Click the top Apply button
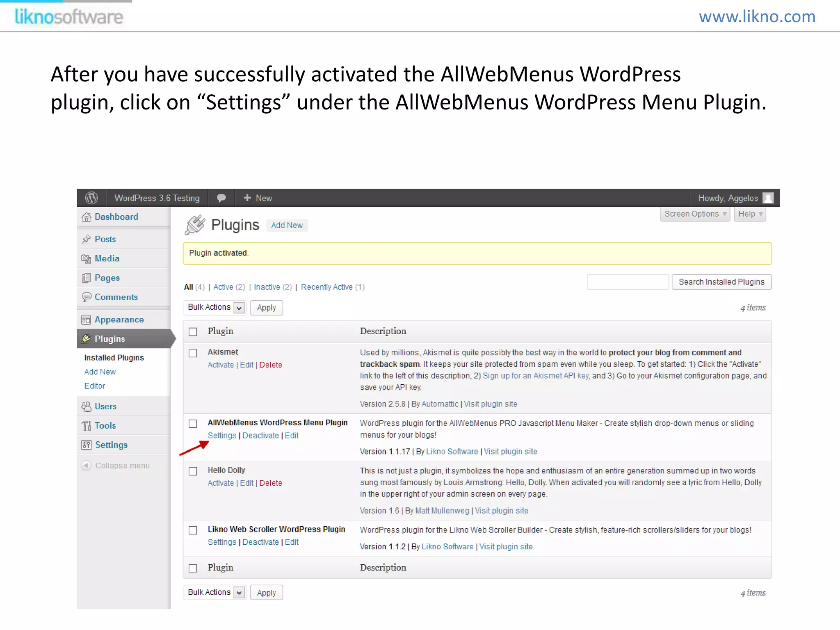 266,308
